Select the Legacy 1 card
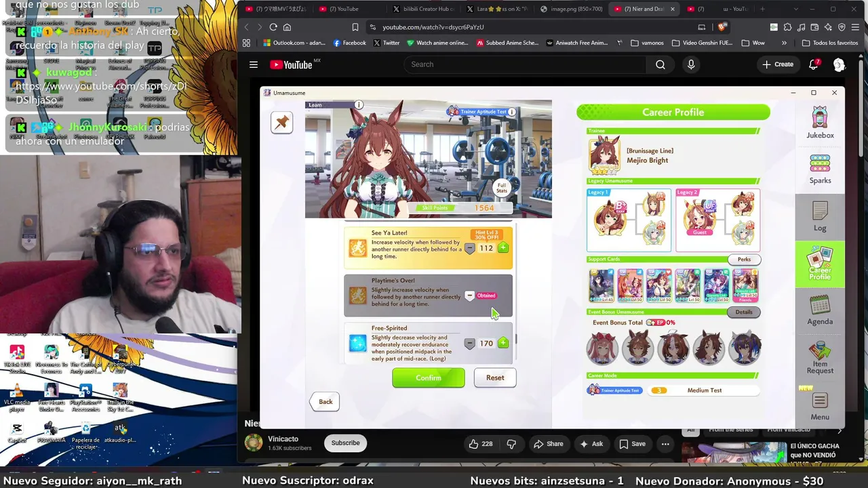This screenshot has height=488, width=868. click(x=629, y=220)
